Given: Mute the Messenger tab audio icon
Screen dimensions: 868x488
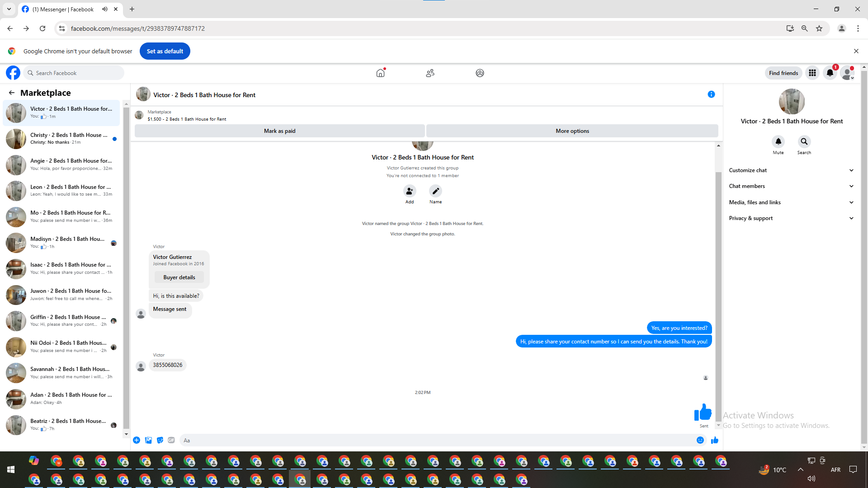Looking at the screenshot, I should pyautogui.click(x=105, y=9).
